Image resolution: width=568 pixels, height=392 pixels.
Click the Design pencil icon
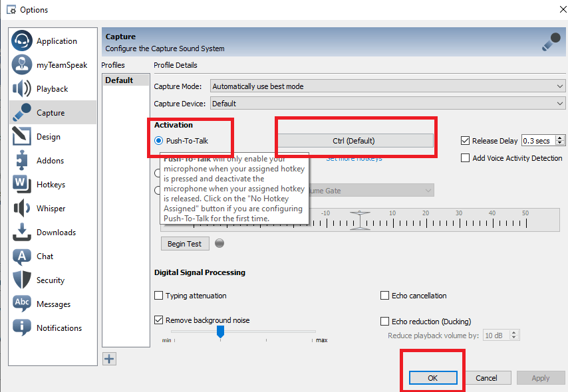[22, 137]
